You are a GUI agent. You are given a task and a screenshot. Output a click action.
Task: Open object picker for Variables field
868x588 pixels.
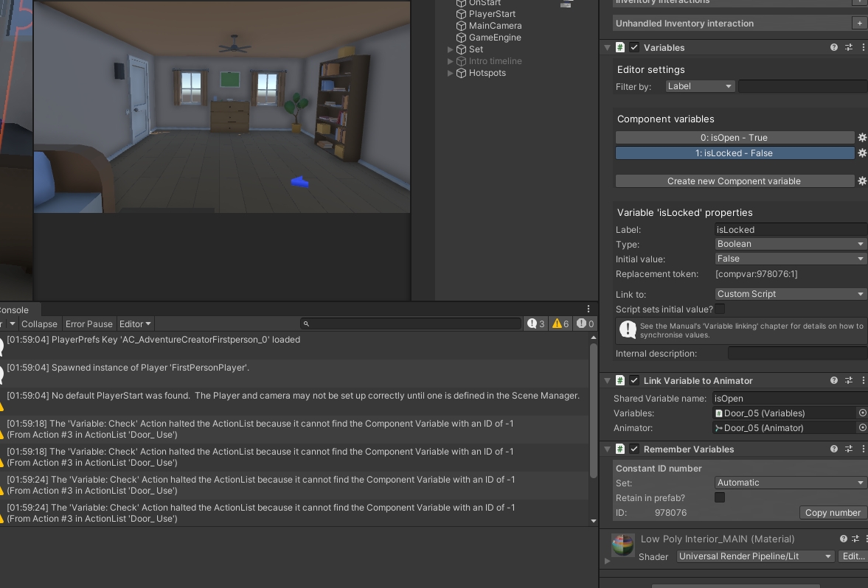[862, 413]
